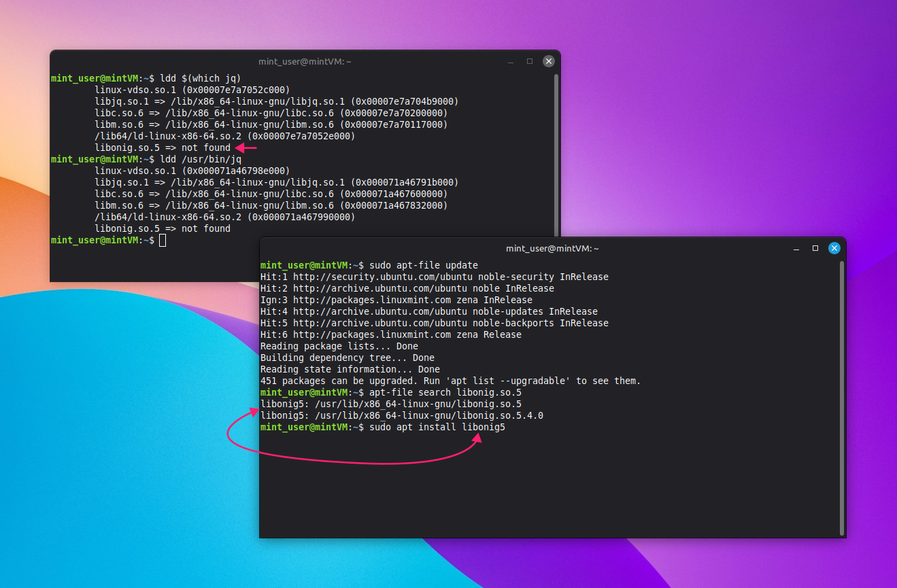This screenshot has height=588, width=897.
Task: Click 'Reading state information... Done' line
Action: tap(350, 369)
